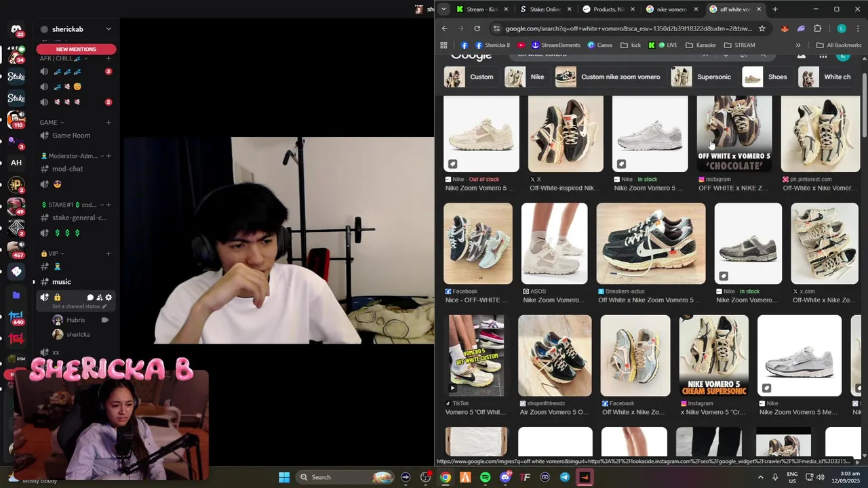The width and height of the screenshot is (868, 488).
Task: Open Google apps grid on search page
Action: point(823,56)
